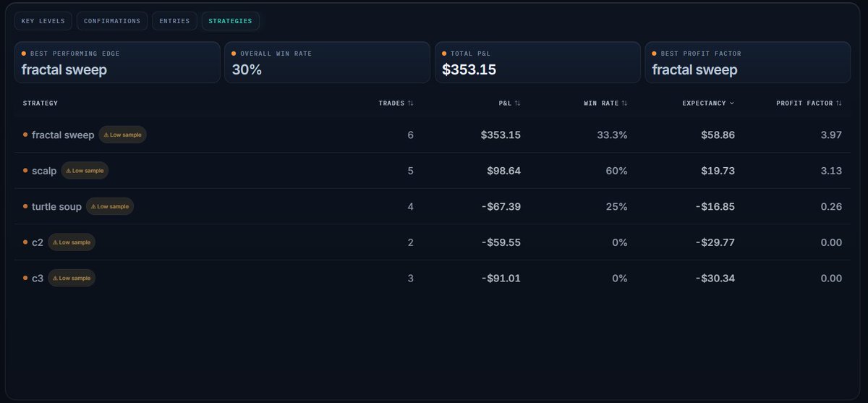Click orange dot beside turtle soup
Image resolution: width=868 pixels, height=403 pixels.
25,206
